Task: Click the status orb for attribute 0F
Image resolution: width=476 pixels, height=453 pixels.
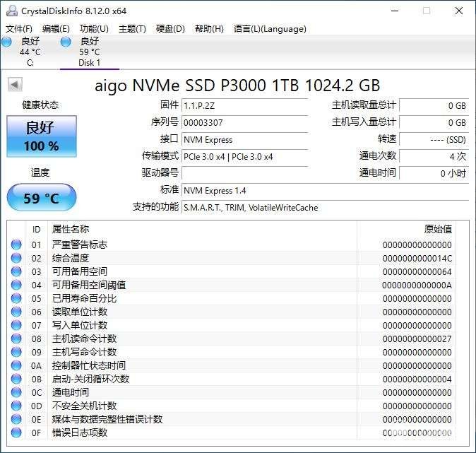Action: 16,433
